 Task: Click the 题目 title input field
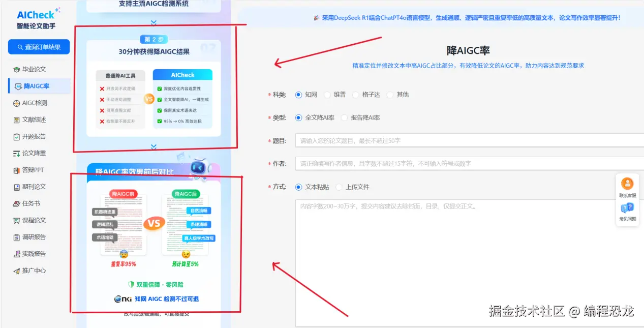point(469,140)
